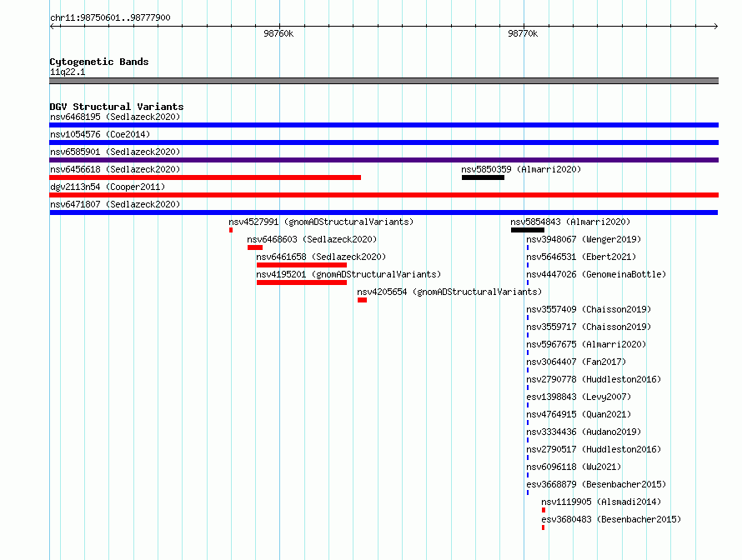Click the DGV Structural Variants track title
This screenshot has width=742, height=560.
pos(117,107)
